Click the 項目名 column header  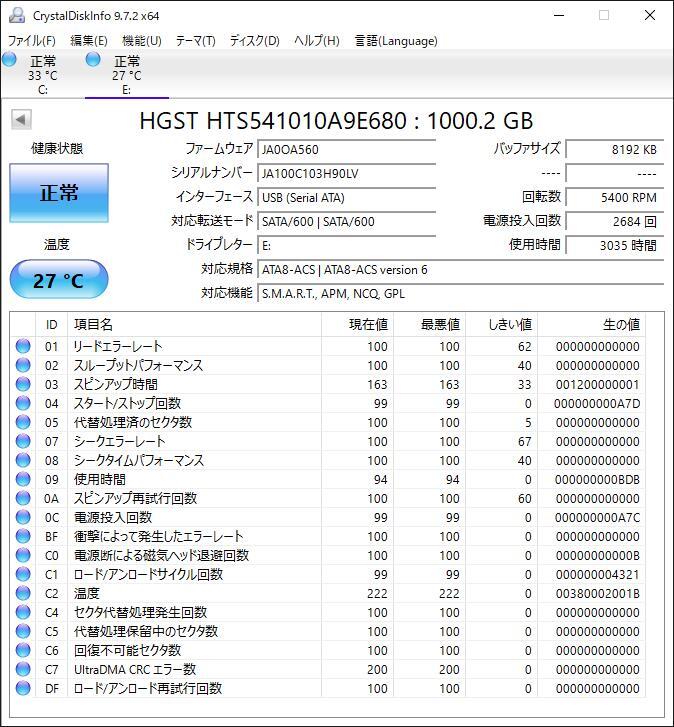click(194, 325)
